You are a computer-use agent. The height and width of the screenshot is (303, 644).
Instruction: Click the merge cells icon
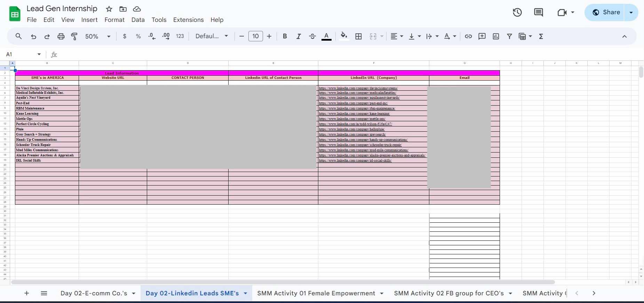point(373,36)
